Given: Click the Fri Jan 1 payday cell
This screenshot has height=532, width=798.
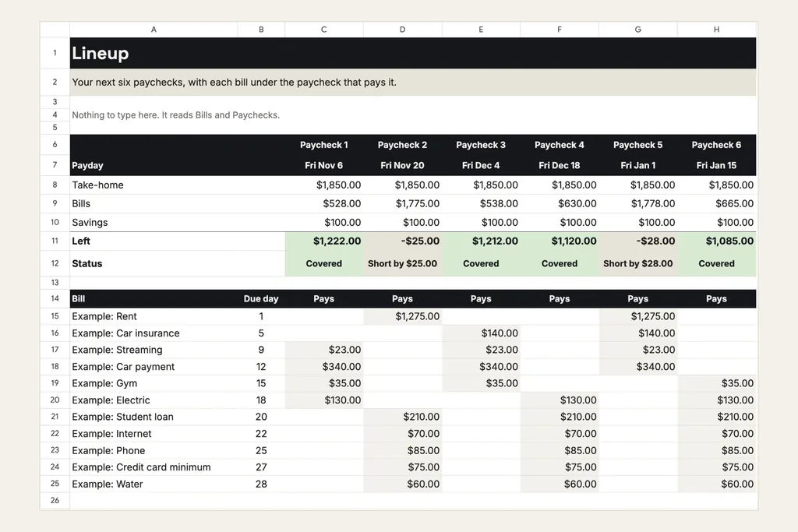Looking at the screenshot, I should 638,165.
